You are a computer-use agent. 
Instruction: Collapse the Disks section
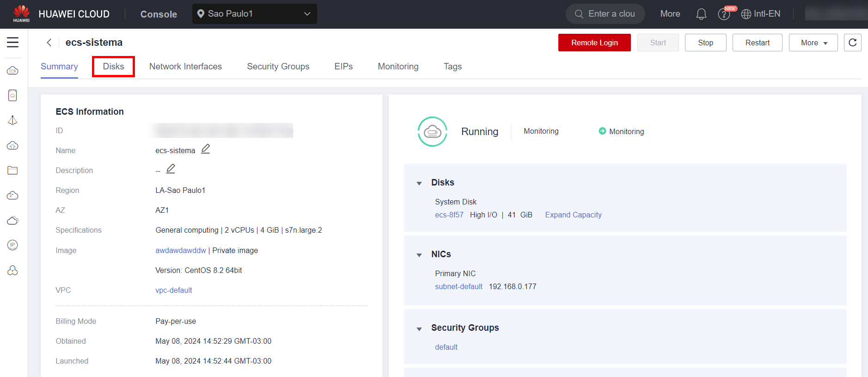click(419, 183)
